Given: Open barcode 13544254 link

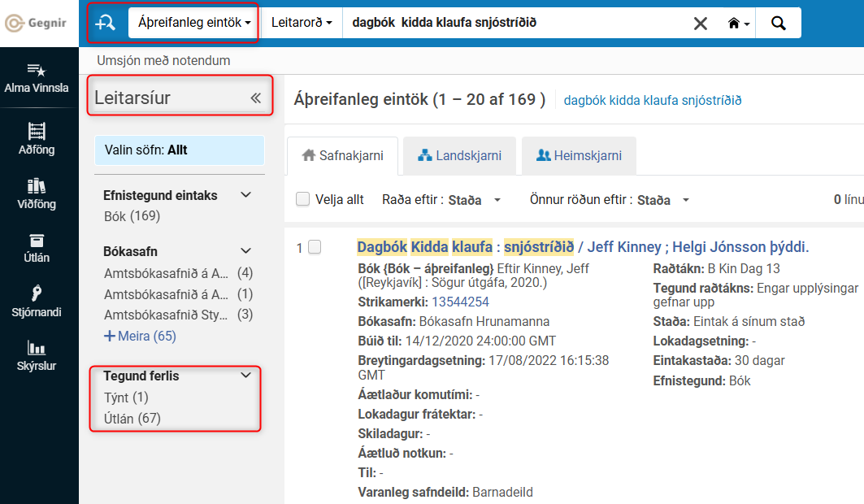Looking at the screenshot, I should 460,302.
